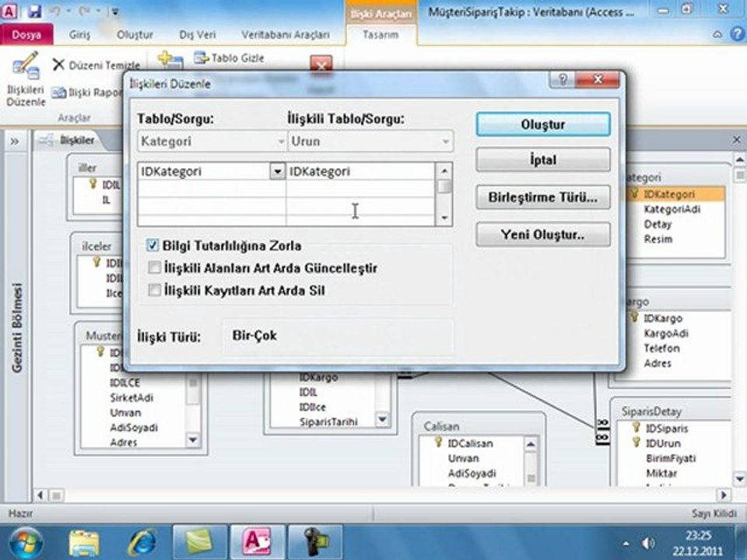The height and width of the screenshot is (560, 747).
Task: Select the Tasarım ribbon tab
Action: click(x=381, y=34)
